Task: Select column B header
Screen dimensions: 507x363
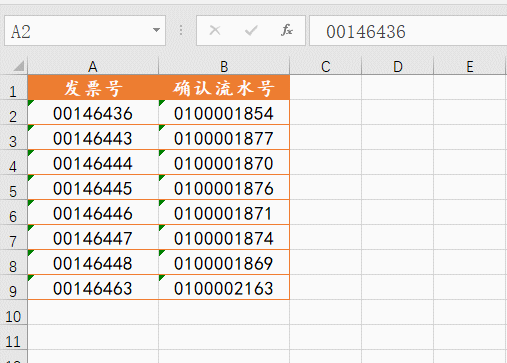Action: (x=224, y=66)
